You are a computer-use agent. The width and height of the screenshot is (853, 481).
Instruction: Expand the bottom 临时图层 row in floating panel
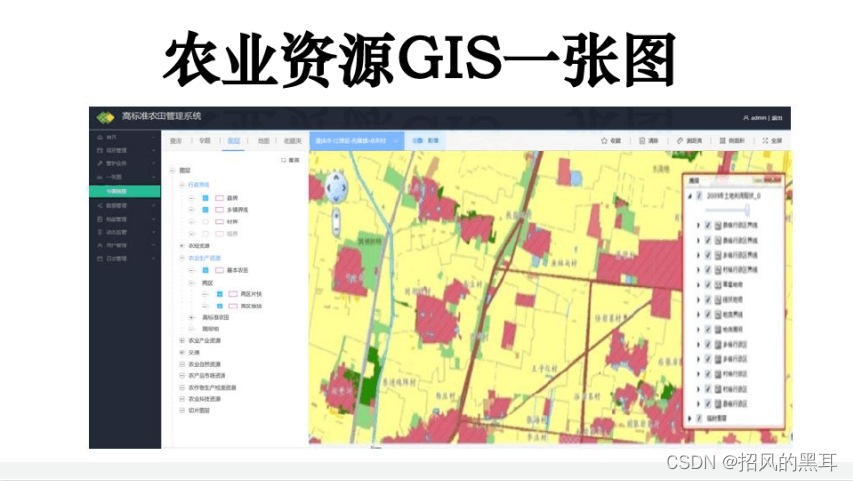pyautogui.click(x=690, y=418)
